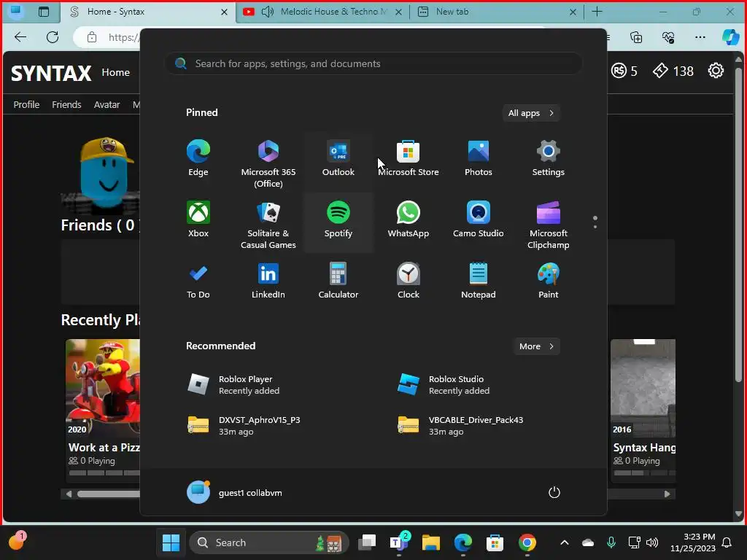747x560 pixels.
Task: Open Avatar tab on Syntax page
Action: click(107, 104)
